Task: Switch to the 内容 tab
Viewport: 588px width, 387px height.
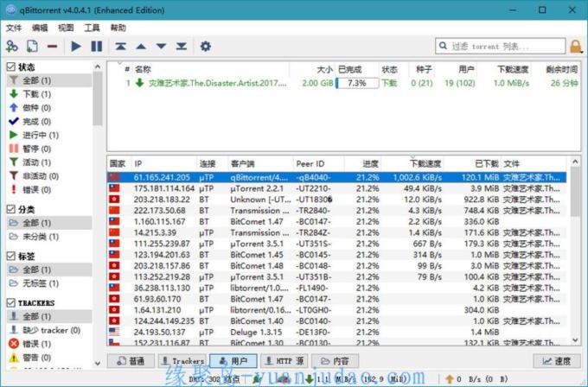Action: 335,361
